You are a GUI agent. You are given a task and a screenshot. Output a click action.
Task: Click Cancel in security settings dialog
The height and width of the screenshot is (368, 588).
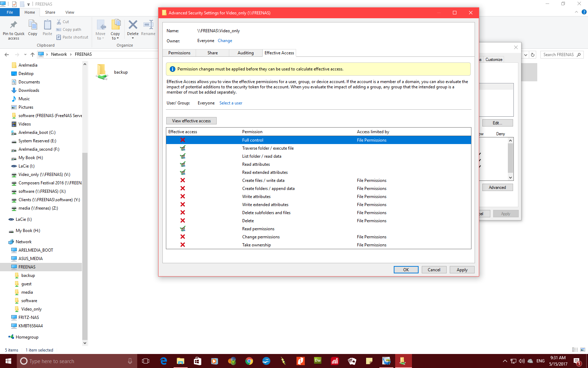tap(434, 270)
